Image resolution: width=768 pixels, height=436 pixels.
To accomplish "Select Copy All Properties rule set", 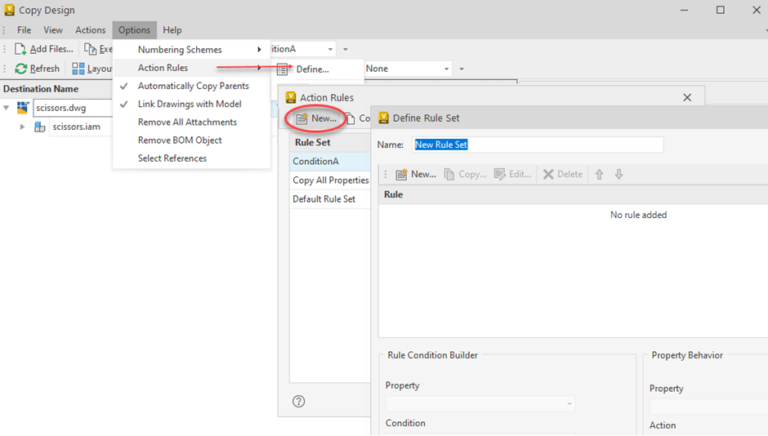I will [x=330, y=180].
